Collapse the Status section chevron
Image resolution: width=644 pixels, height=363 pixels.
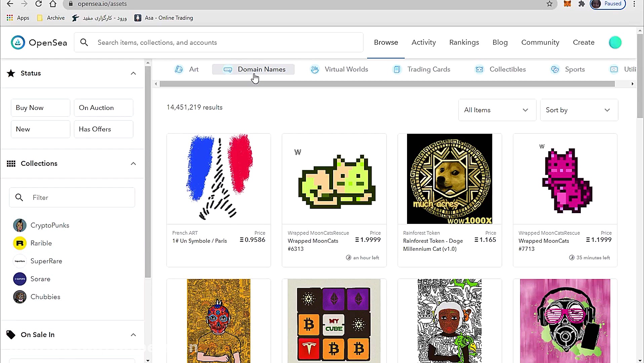[133, 73]
